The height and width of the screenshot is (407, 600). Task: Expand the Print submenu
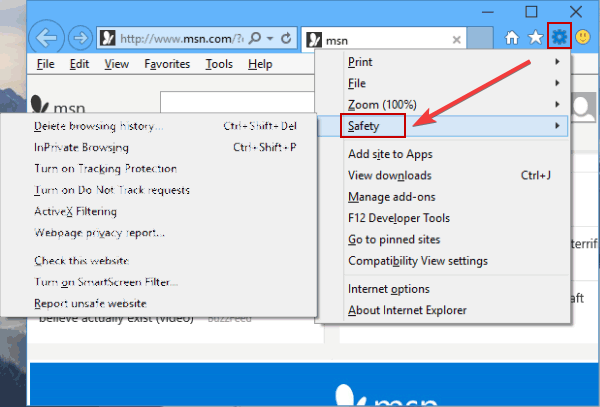tap(443, 62)
